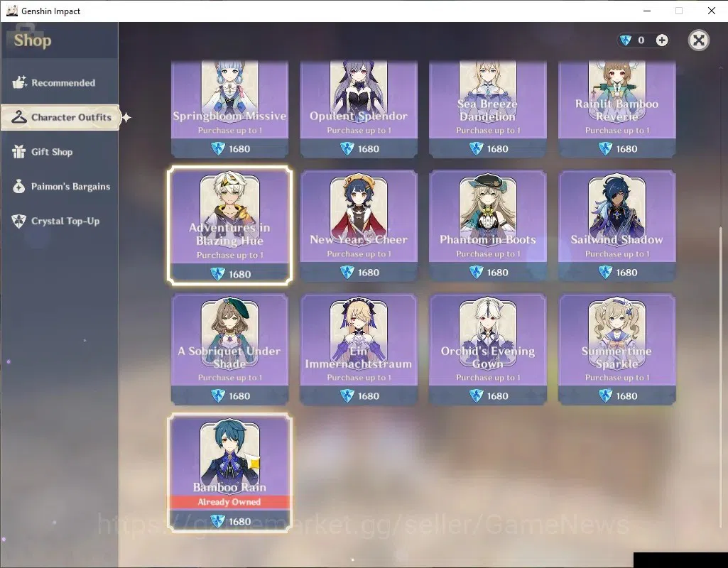The width and height of the screenshot is (728, 568).
Task: Add Genesis Crystals with plus button
Action: point(662,40)
